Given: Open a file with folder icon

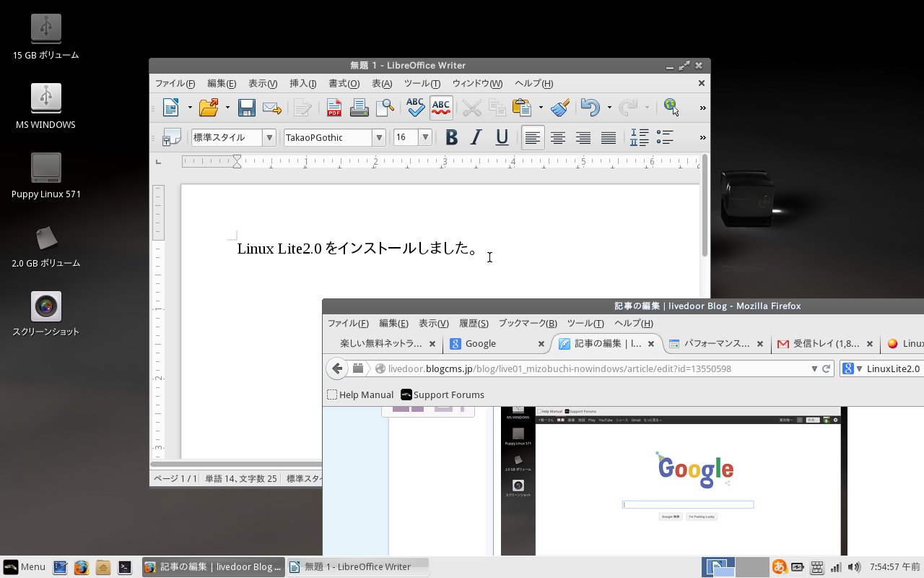Looking at the screenshot, I should coord(209,108).
